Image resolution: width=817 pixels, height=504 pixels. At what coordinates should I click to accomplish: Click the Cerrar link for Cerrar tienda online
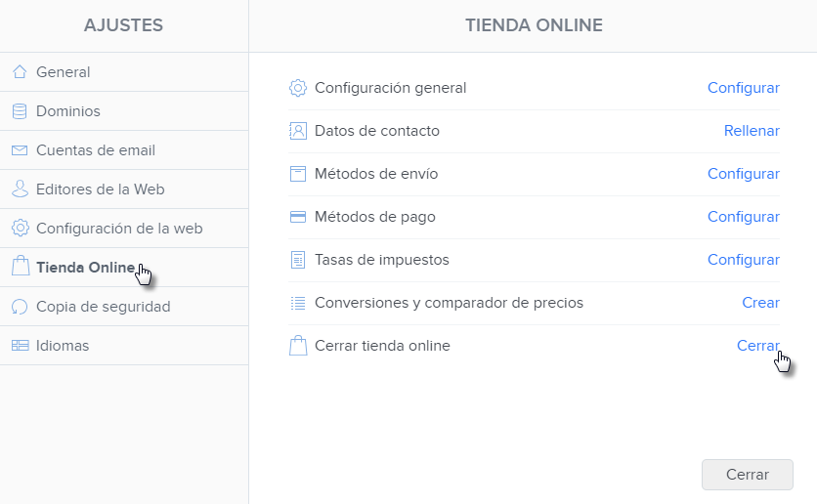point(757,346)
